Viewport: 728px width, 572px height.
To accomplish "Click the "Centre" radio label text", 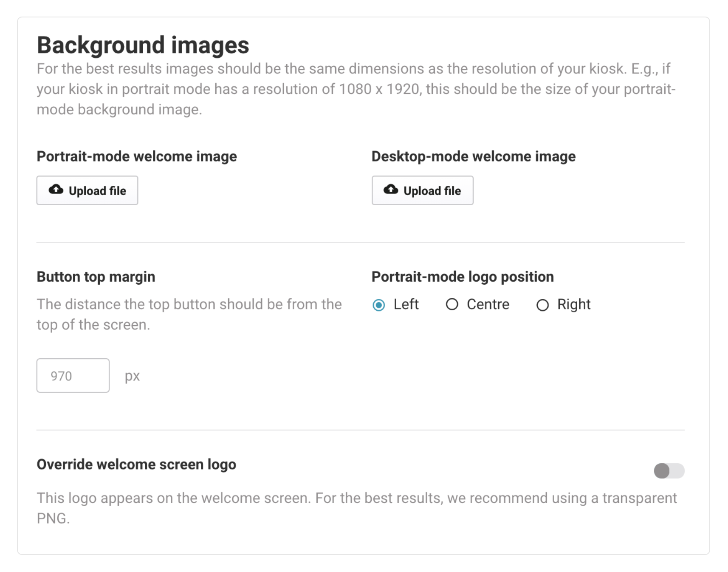I will pyautogui.click(x=488, y=304).
